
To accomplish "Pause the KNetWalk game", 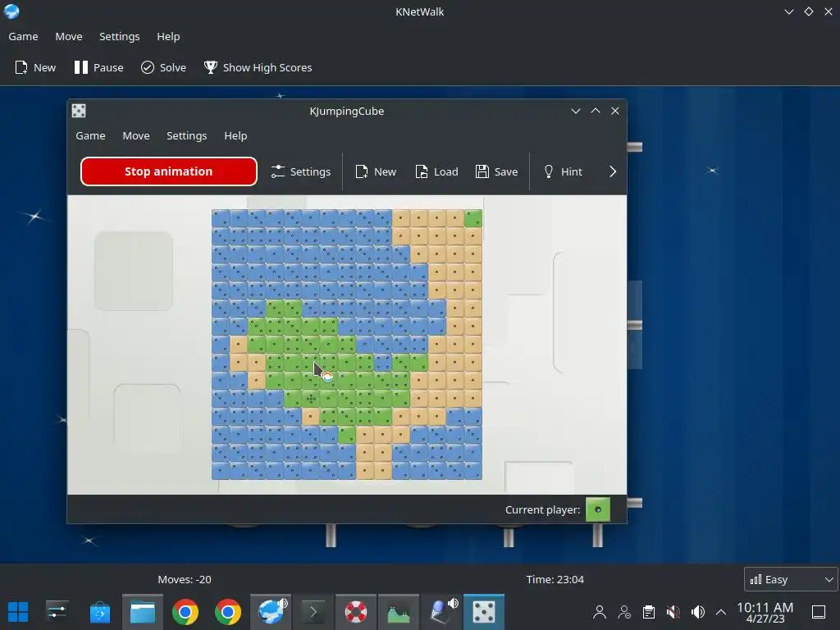I will (x=98, y=67).
